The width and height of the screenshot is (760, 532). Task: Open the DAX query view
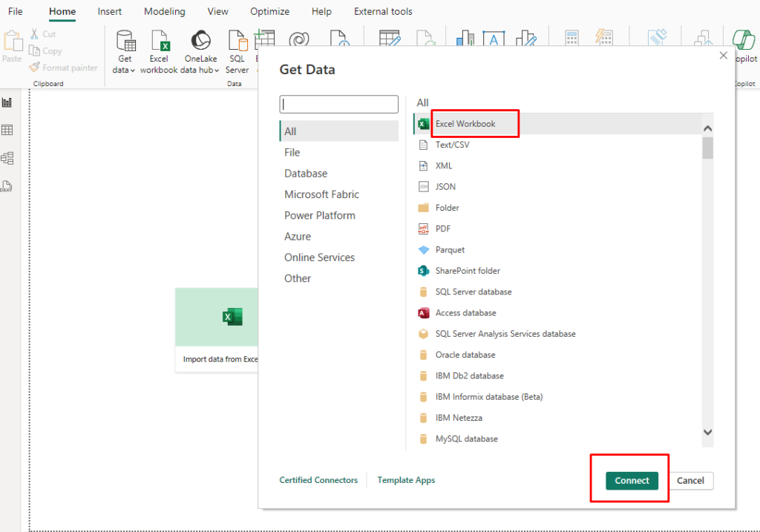pyautogui.click(x=8, y=186)
